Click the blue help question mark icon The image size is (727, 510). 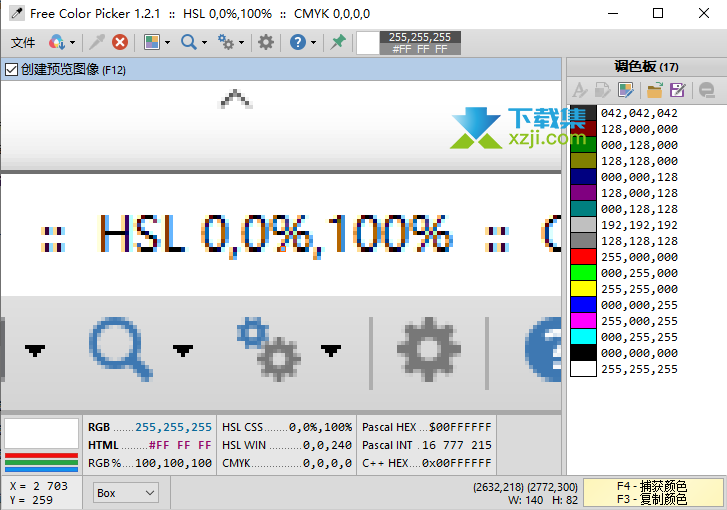pos(298,42)
